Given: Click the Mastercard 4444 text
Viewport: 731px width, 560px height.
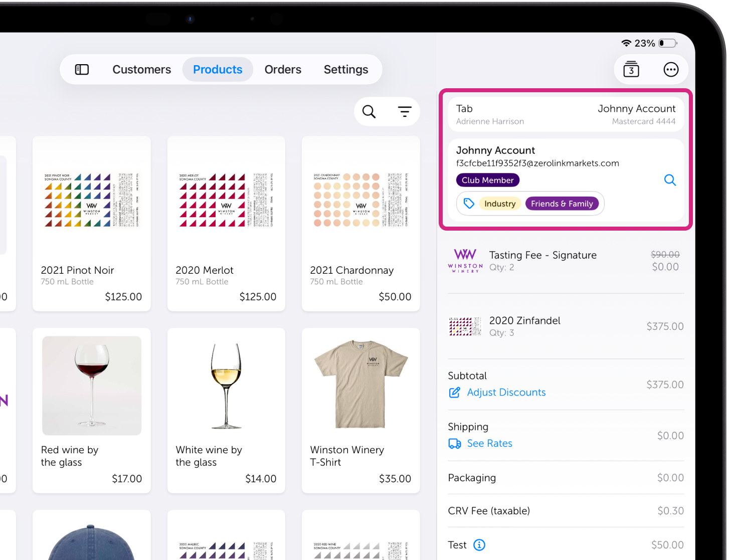Looking at the screenshot, I should click(x=644, y=121).
